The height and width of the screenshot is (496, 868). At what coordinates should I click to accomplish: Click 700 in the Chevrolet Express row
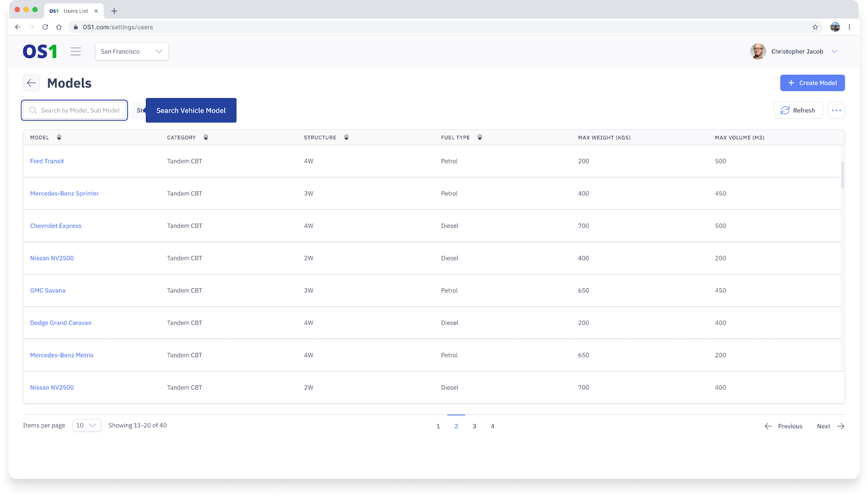(x=584, y=226)
